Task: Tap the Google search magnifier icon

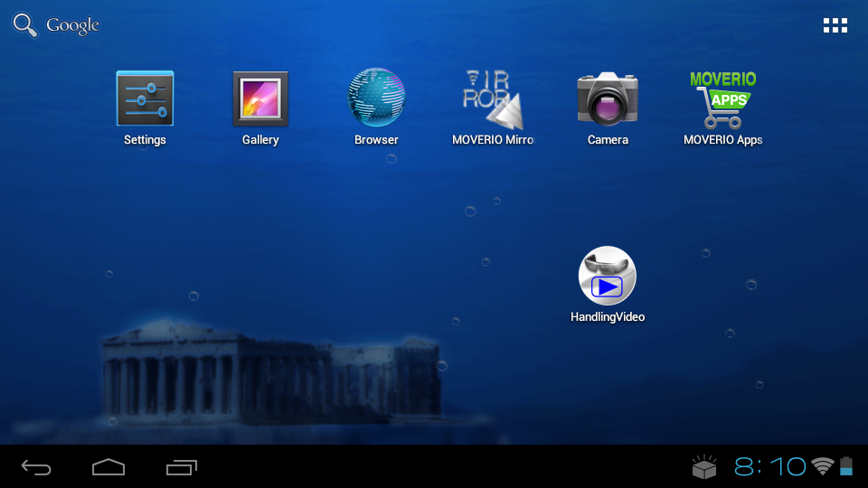Action: [25, 25]
